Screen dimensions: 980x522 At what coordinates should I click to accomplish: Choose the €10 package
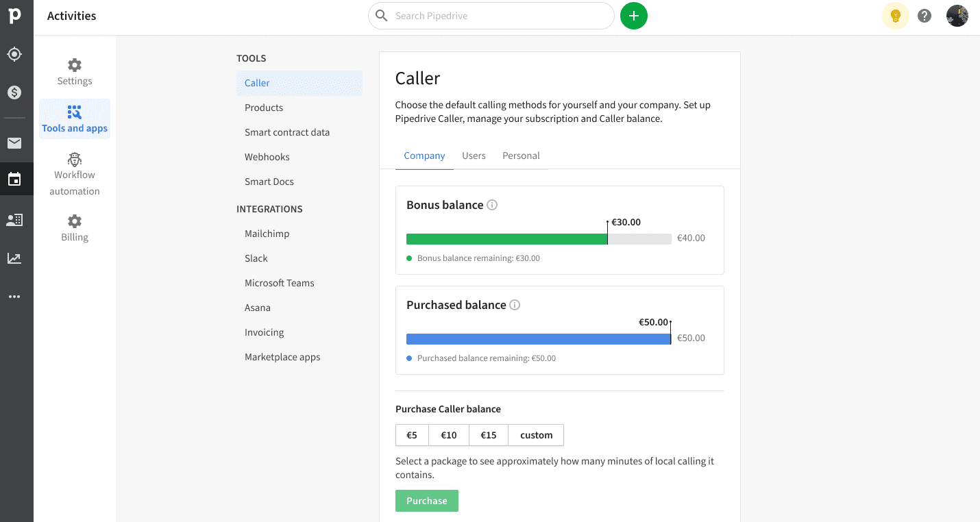449,435
